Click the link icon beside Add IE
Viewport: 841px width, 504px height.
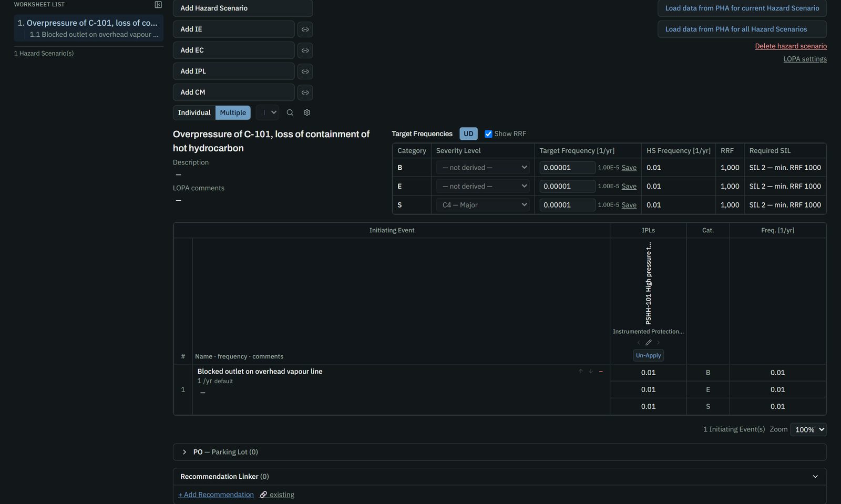[305, 29]
